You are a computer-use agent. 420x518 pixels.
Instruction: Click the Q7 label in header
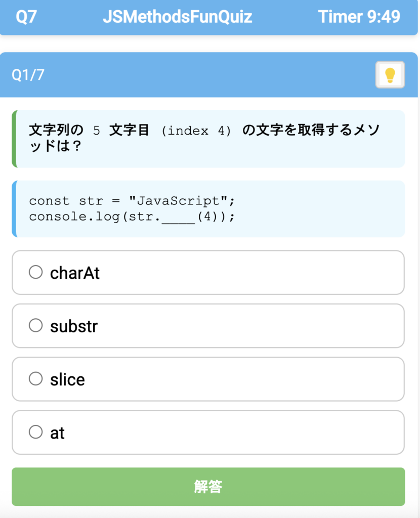26,17
